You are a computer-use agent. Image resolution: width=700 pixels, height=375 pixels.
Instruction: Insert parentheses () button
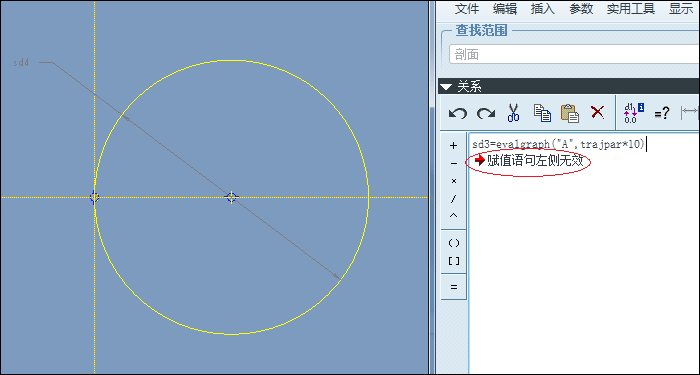point(454,243)
